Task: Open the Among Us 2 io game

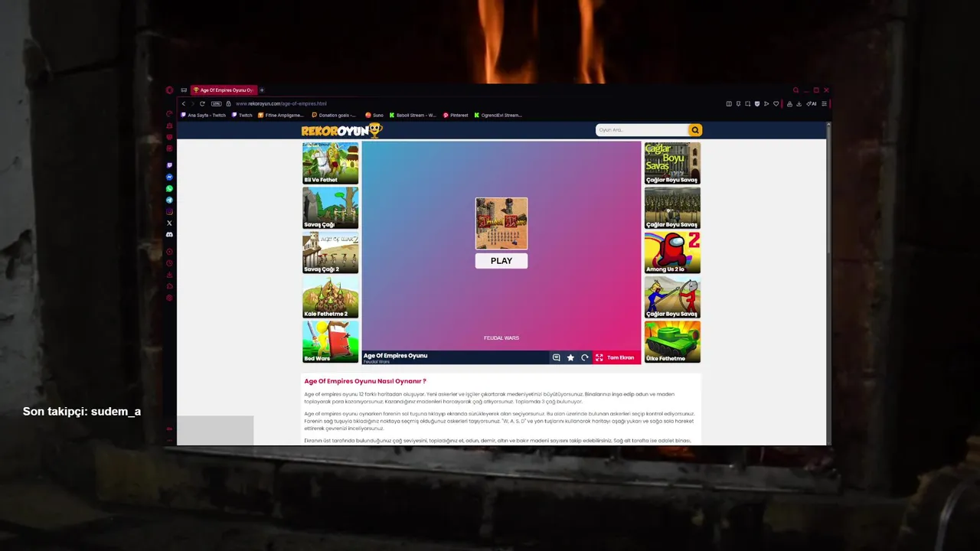Action: (x=672, y=253)
